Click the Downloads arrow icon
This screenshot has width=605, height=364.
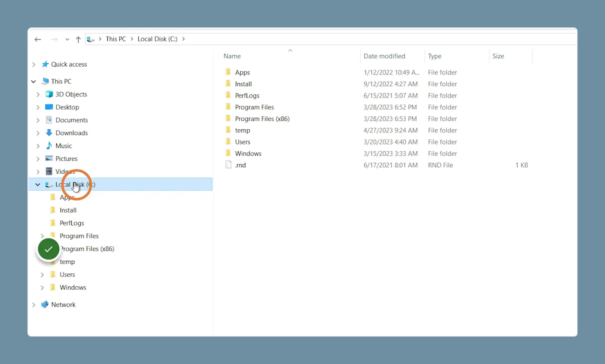[x=49, y=133]
